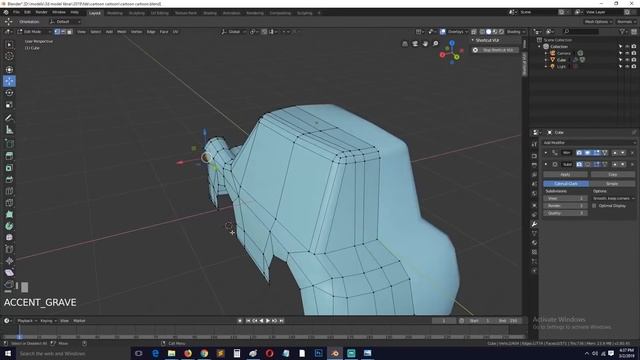Enable face select mode
The width and height of the screenshot is (640, 360).
[x=69, y=32]
